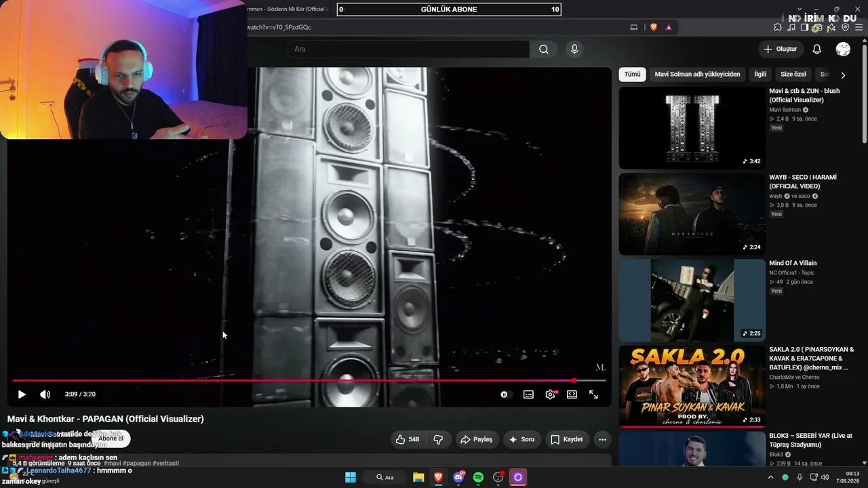The width and height of the screenshot is (868, 488).
Task: Start voice search with the microphone
Action: pos(574,49)
